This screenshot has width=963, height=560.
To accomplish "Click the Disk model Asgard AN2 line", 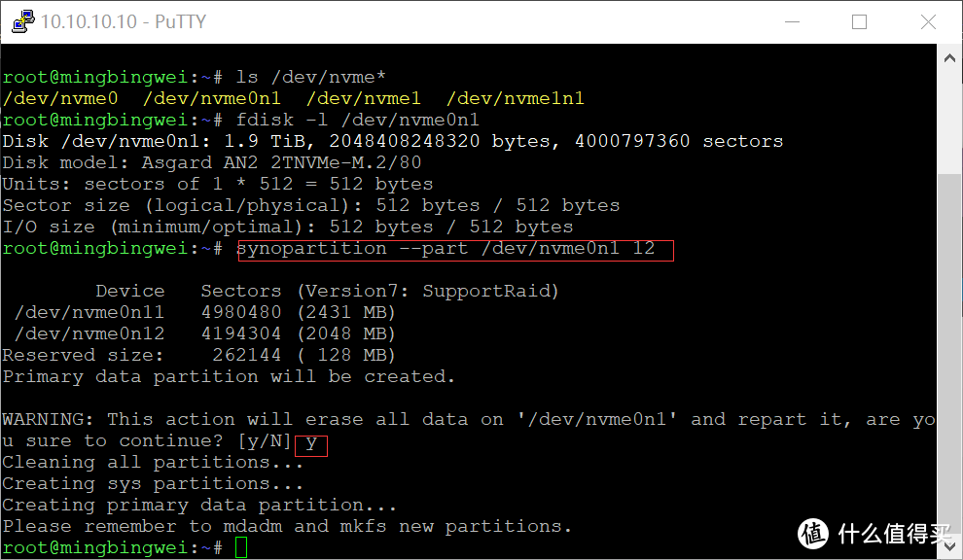I will click(x=211, y=162).
